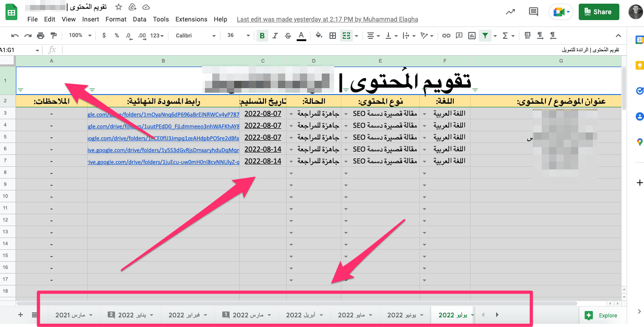Toggle bold formatting
Screen dimensions: 644x327
(x=262, y=36)
